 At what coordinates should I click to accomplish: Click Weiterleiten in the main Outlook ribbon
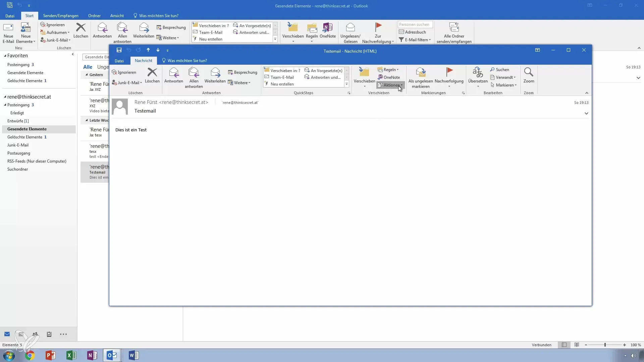(x=144, y=30)
